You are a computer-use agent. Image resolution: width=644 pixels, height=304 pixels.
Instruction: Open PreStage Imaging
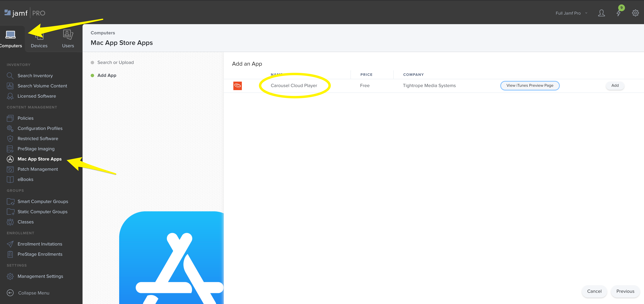pos(36,149)
